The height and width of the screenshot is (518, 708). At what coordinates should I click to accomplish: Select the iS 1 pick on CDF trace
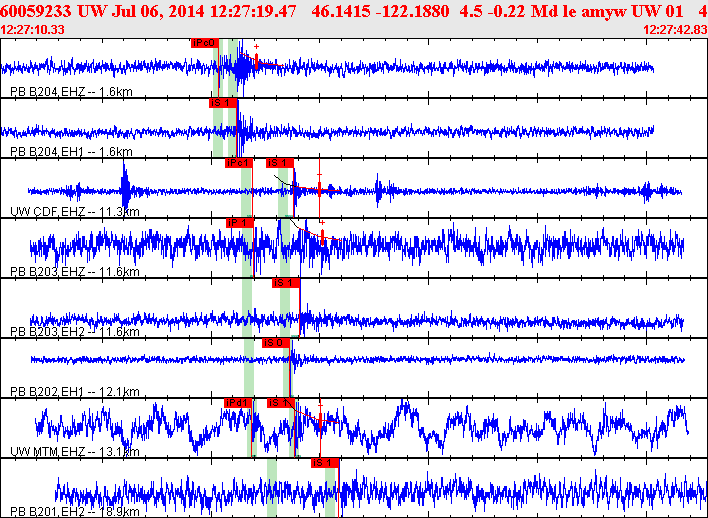point(280,162)
